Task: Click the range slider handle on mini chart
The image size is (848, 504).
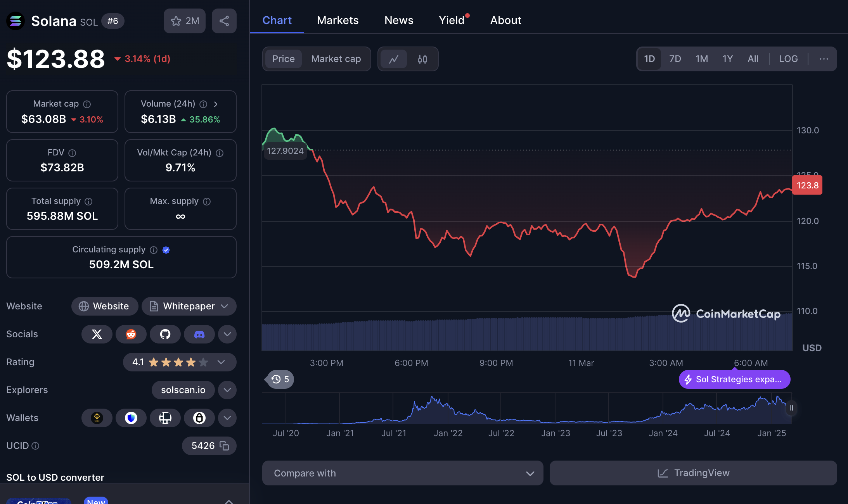Action: [x=791, y=408]
